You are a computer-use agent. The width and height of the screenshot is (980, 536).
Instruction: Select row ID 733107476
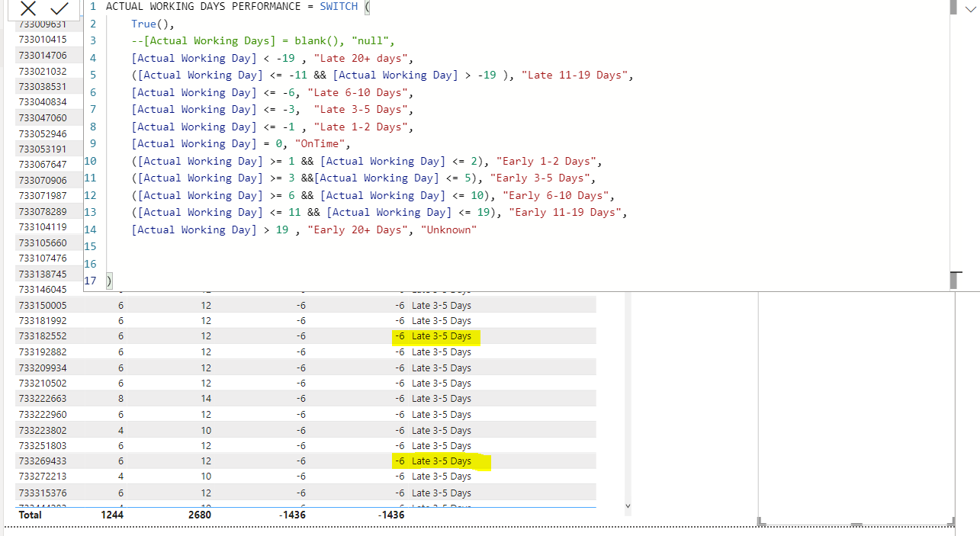pos(43,258)
